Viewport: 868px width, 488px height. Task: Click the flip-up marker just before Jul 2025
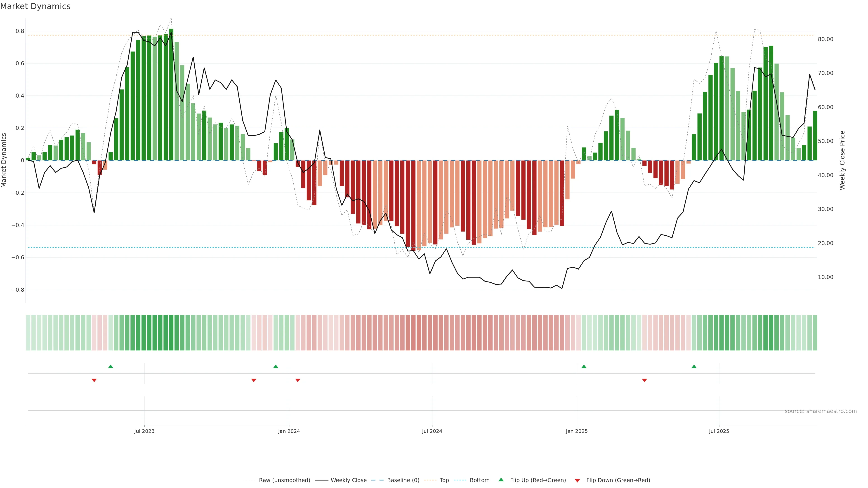click(x=694, y=366)
